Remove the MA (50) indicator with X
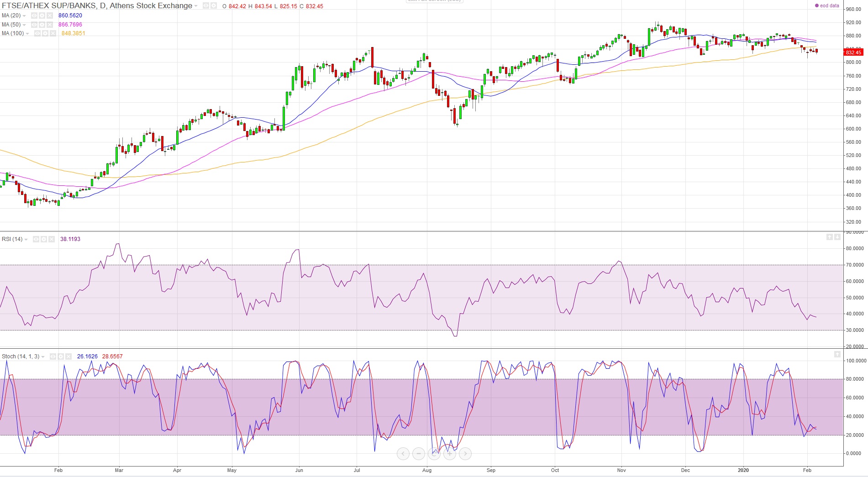This screenshot has width=868, height=477. click(x=50, y=25)
